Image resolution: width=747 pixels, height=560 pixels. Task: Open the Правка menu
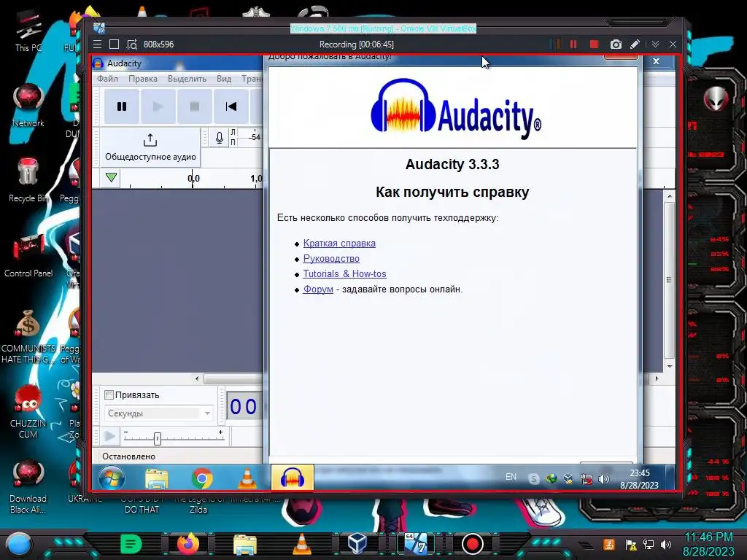pos(143,79)
